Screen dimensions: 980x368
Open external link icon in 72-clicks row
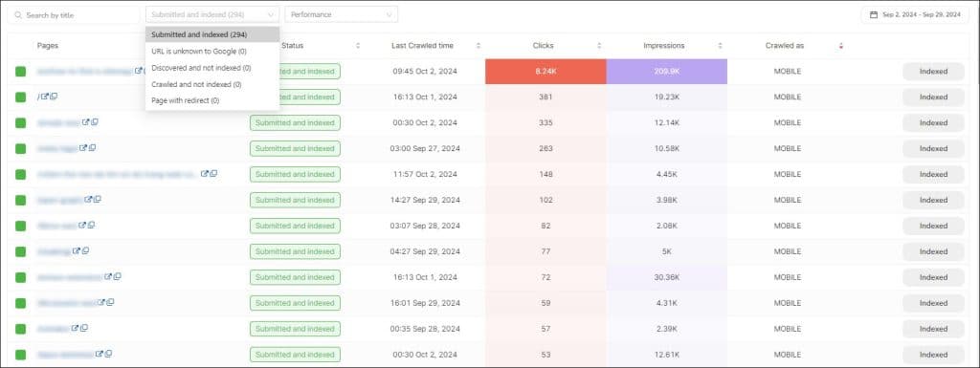(108, 276)
